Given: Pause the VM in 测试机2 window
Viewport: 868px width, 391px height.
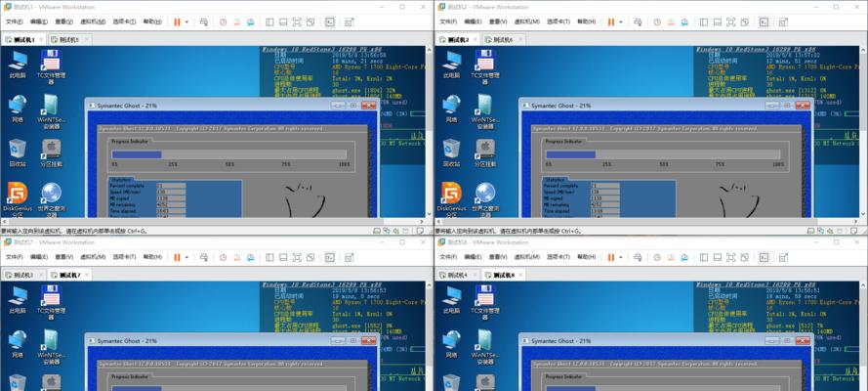Looking at the screenshot, I should tap(611, 22).
